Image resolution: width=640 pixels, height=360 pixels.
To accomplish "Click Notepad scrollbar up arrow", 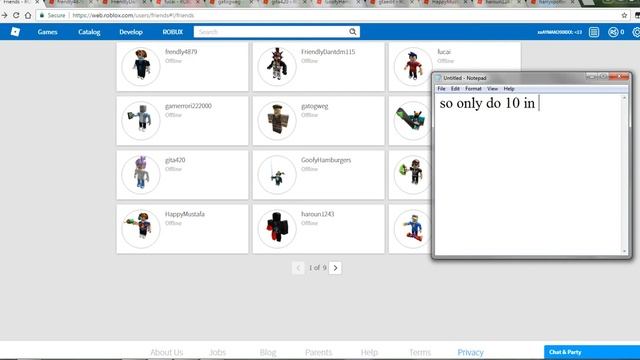I will [x=624, y=98].
